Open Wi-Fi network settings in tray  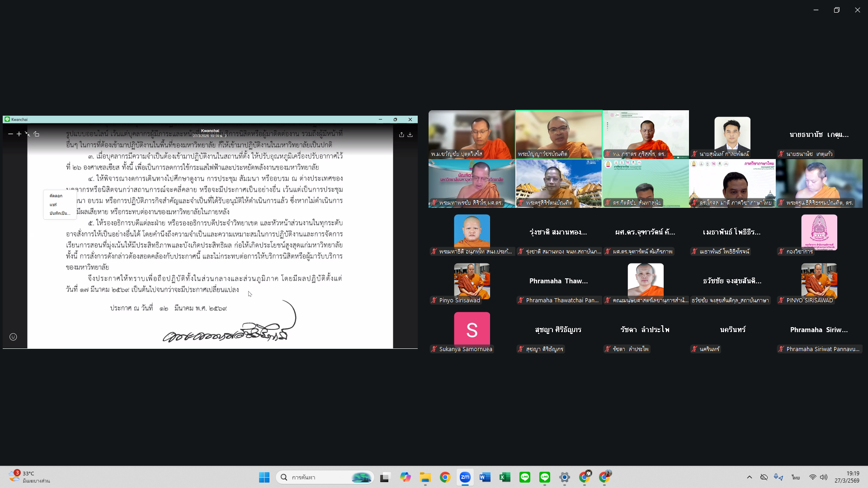(812, 477)
